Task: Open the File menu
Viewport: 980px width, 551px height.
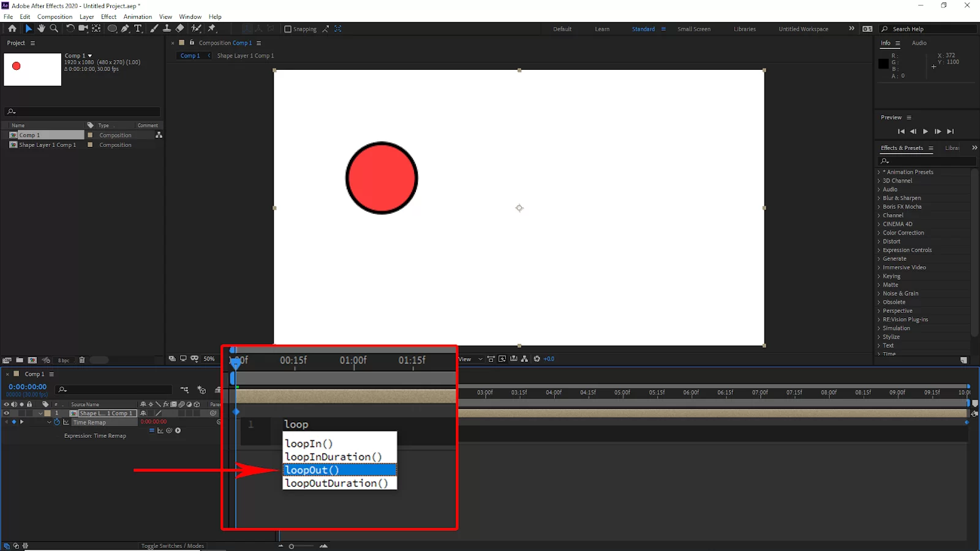Action: (x=9, y=17)
